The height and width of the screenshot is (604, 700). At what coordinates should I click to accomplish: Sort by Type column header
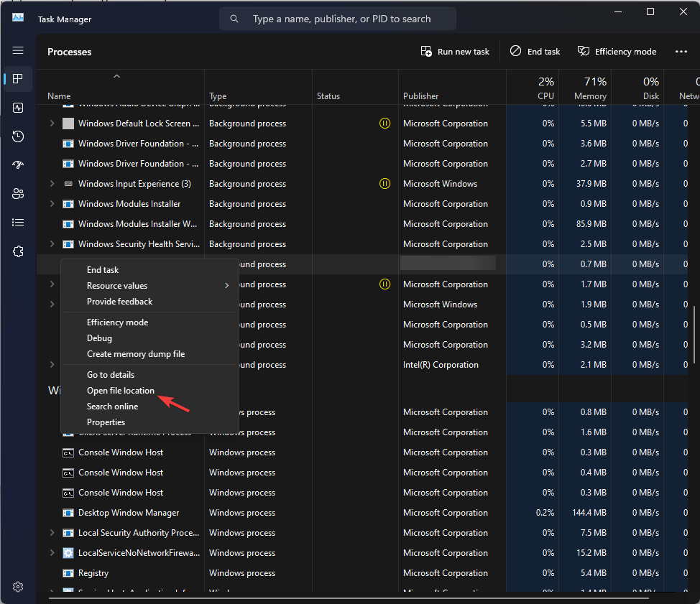click(259, 88)
